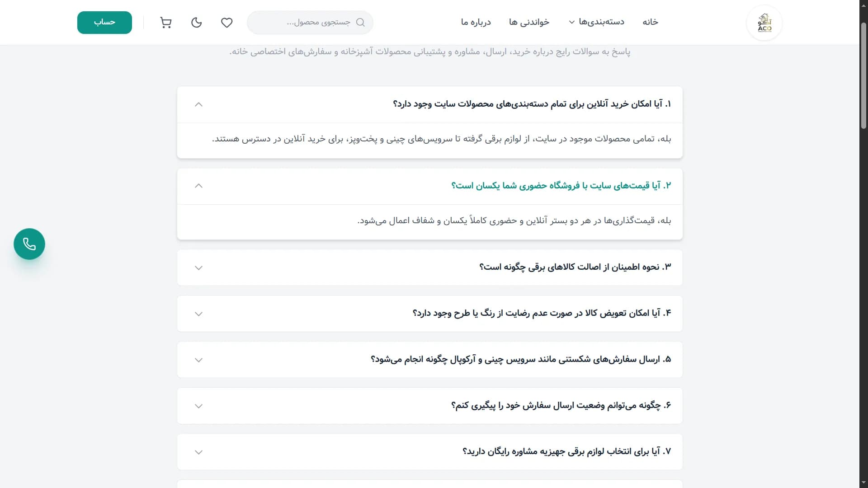Toggle dark mode moon icon
The height and width of the screenshot is (488, 868).
point(196,23)
